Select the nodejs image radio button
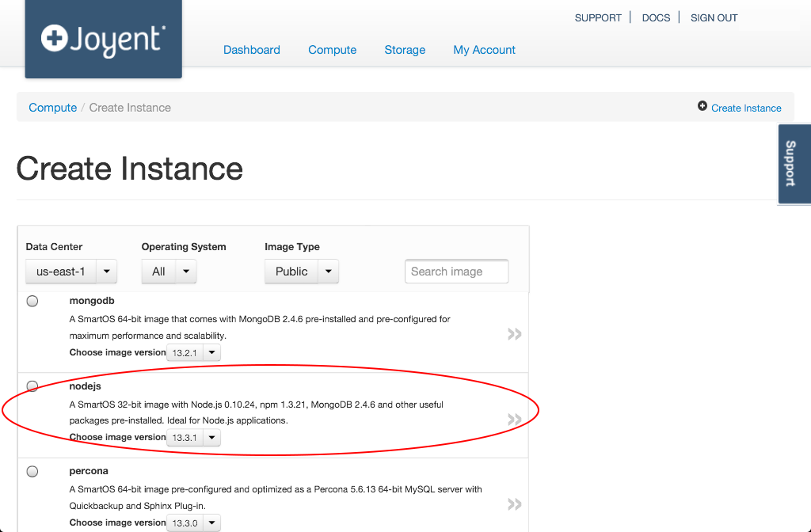This screenshot has width=811, height=532. [x=32, y=386]
